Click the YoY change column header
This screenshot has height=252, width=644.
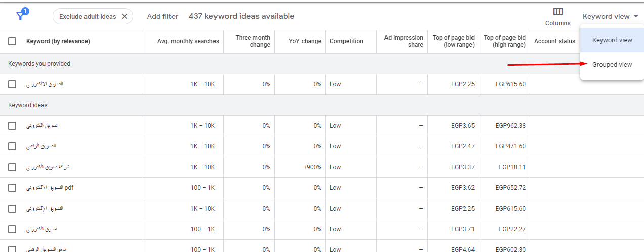pyautogui.click(x=305, y=41)
